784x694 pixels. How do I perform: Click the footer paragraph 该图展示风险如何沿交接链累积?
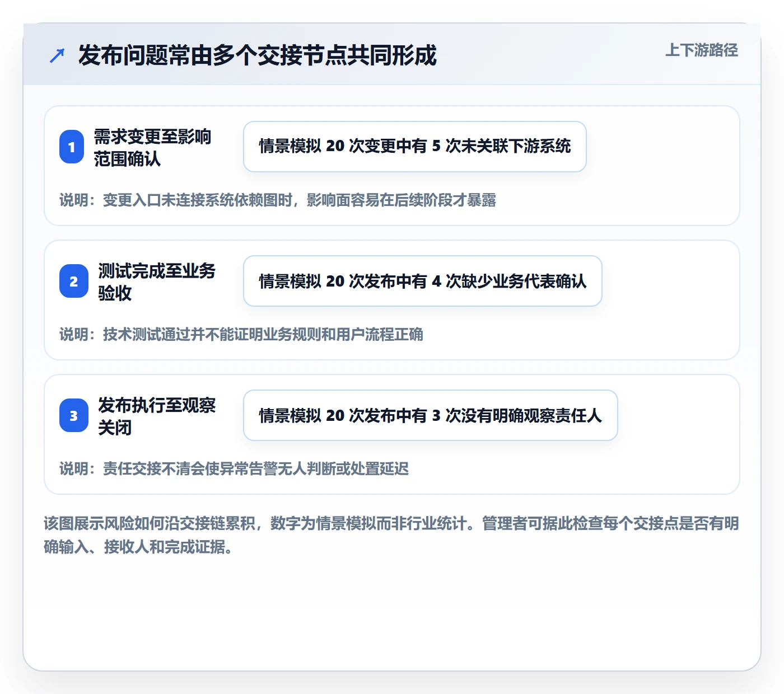391,535
